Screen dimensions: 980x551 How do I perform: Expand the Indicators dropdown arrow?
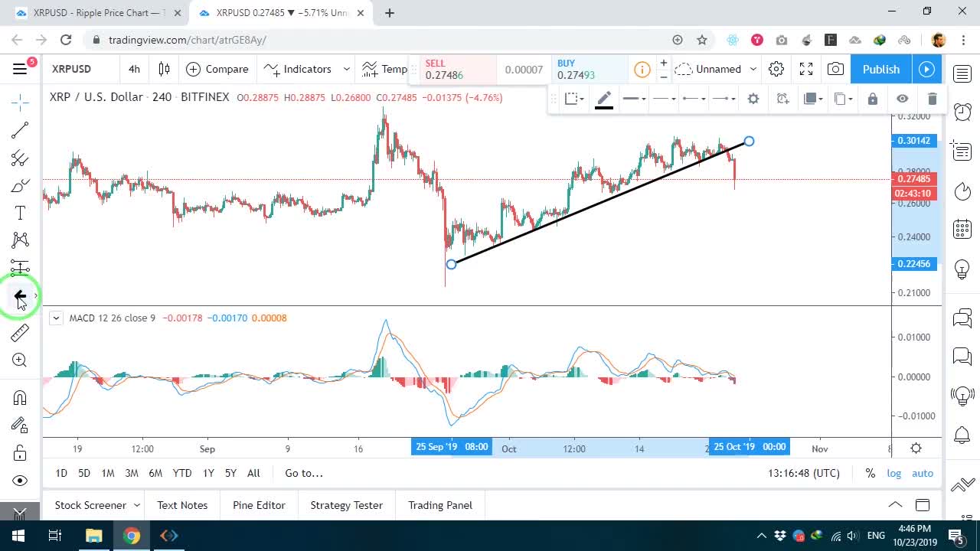(346, 69)
